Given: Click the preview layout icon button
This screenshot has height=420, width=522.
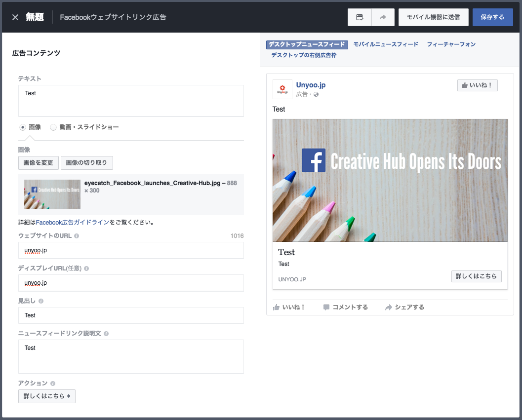Looking at the screenshot, I should click(x=360, y=17).
